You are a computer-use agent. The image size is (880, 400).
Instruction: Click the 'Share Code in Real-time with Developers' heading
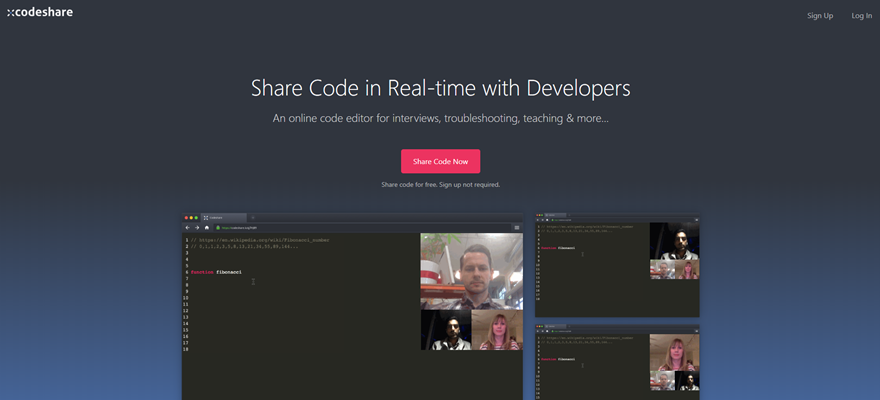click(x=440, y=88)
